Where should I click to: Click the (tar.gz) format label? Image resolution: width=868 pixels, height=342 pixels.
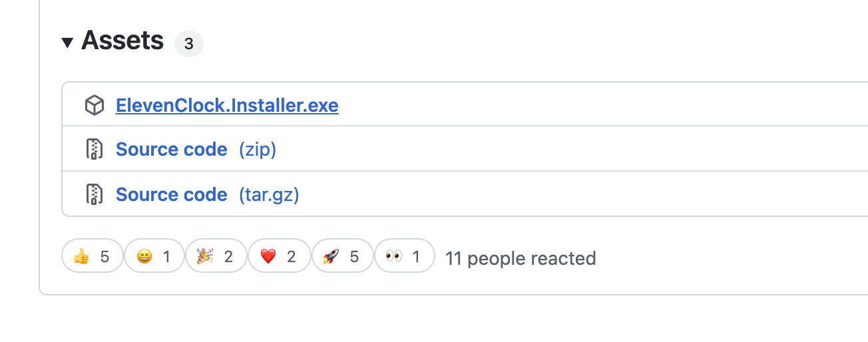pyautogui.click(x=269, y=194)
